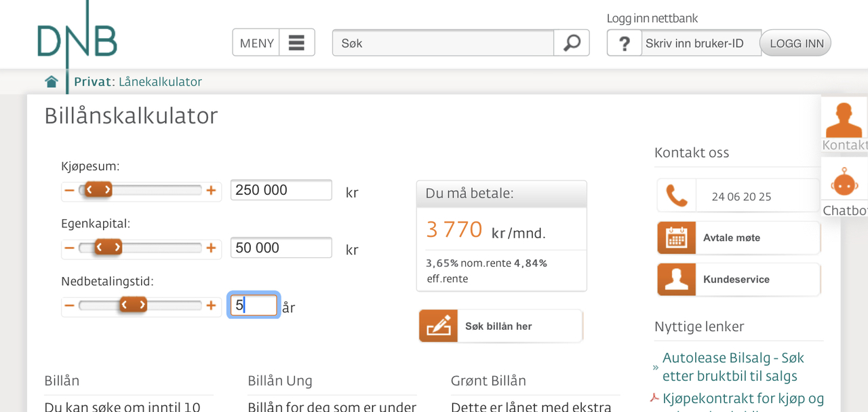Increase Nedbetalingstid with the plus button
Screen dimensions: 868x412
[x=211, y=306]
